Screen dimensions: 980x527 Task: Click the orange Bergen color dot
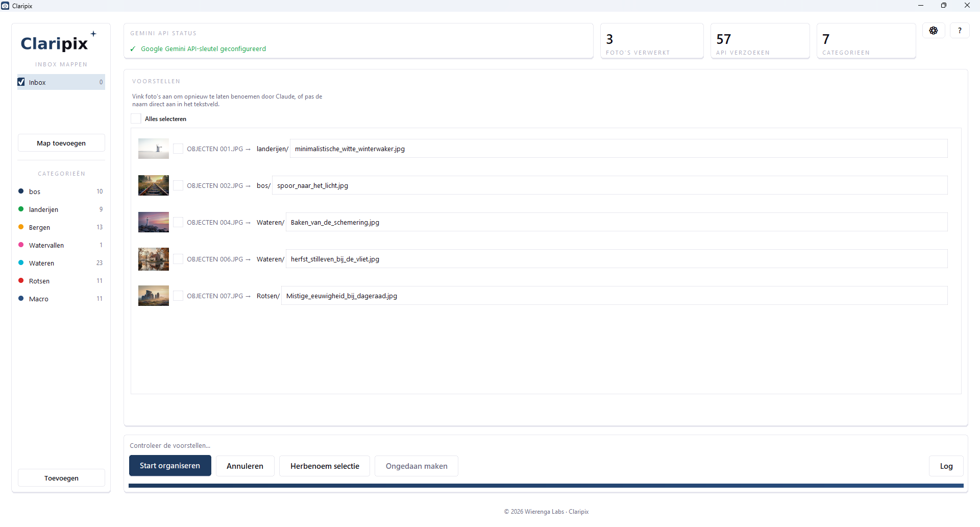pos(21,227)
